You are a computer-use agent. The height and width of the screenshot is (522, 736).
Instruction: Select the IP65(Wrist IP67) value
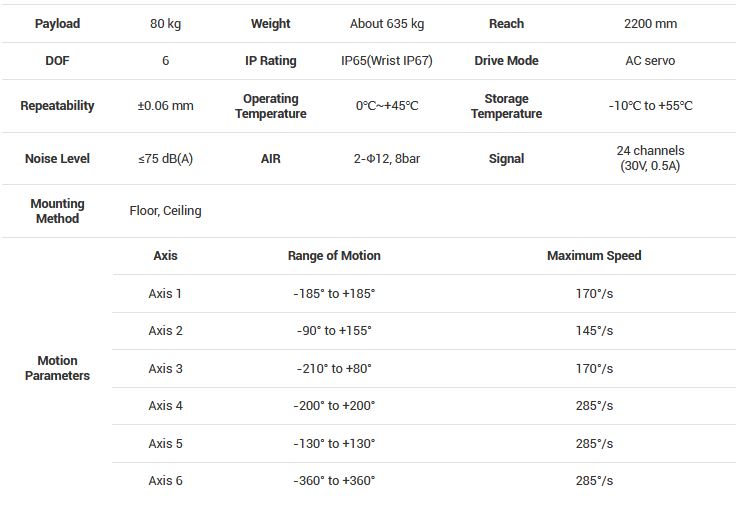pos(386,61)
